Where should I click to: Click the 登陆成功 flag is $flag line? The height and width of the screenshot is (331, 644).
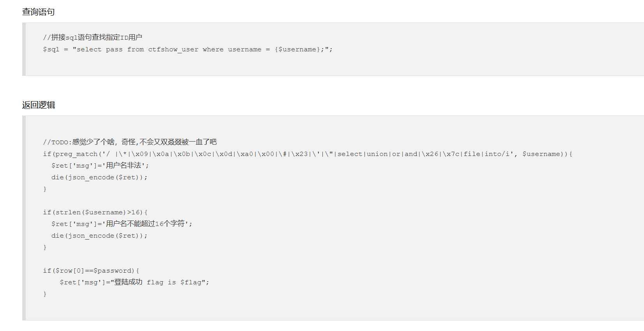click(134, 282)
